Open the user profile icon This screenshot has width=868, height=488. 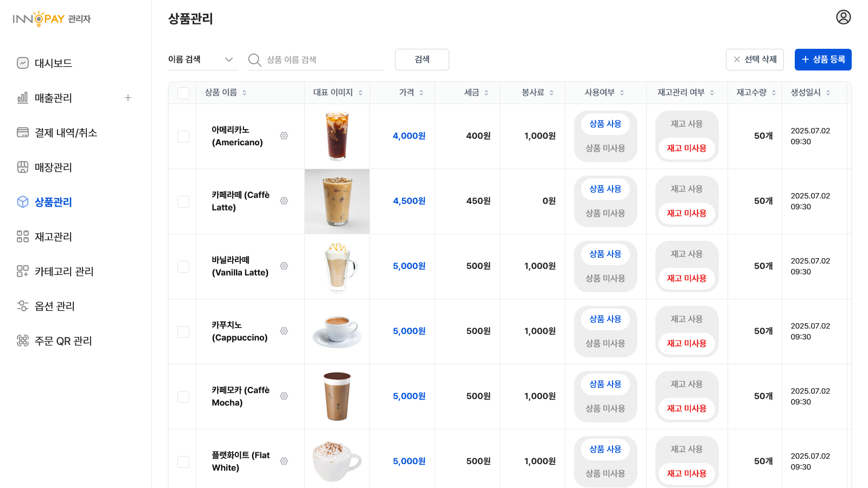point(843,17)
